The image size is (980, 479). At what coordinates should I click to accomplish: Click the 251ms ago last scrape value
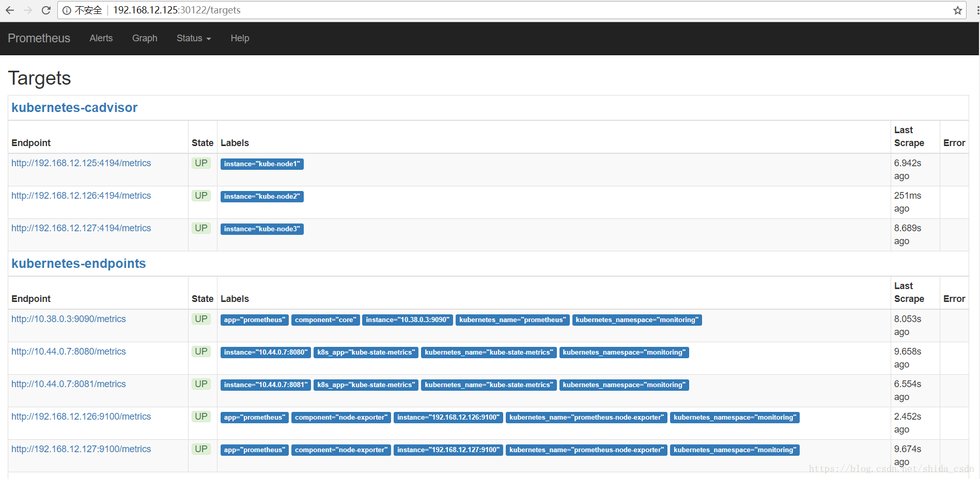908,202
